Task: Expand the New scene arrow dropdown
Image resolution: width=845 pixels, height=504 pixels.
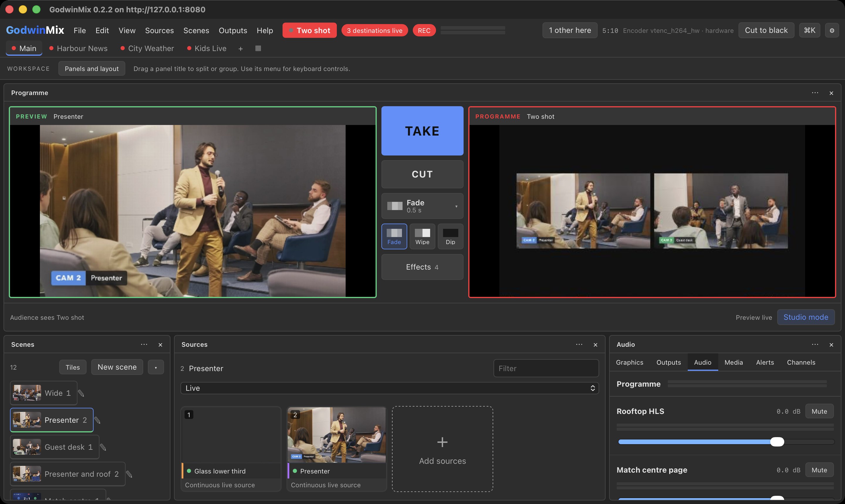Action: (156, 367)
